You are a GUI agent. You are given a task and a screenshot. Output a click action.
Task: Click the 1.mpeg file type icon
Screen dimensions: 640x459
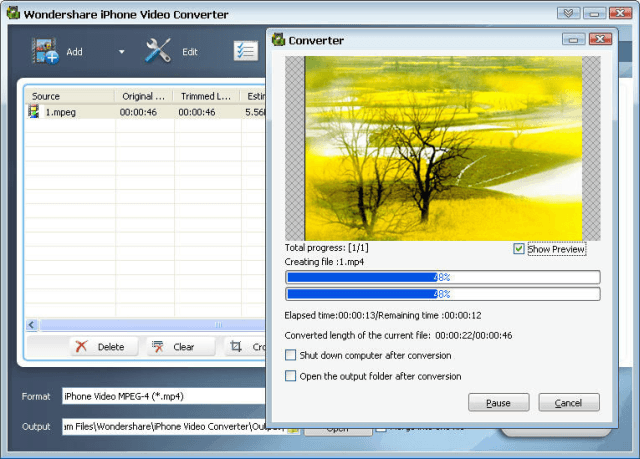33,111
